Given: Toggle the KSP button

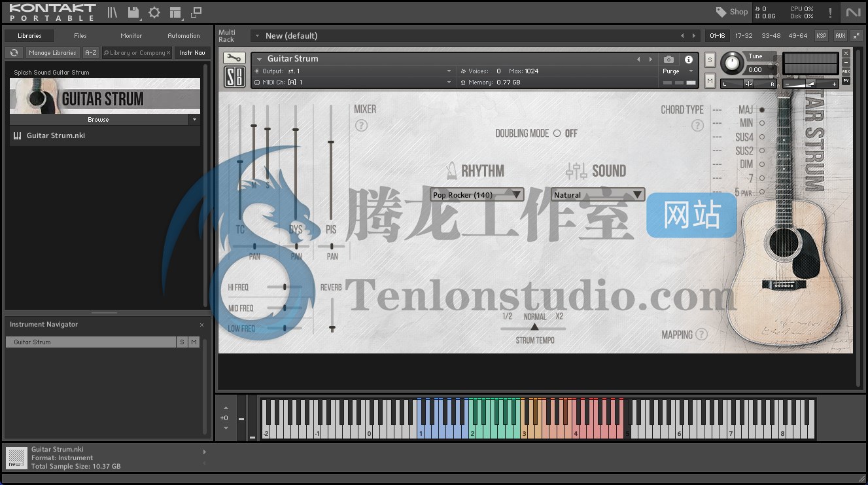Looking at the screenshot, I should 821,36.
